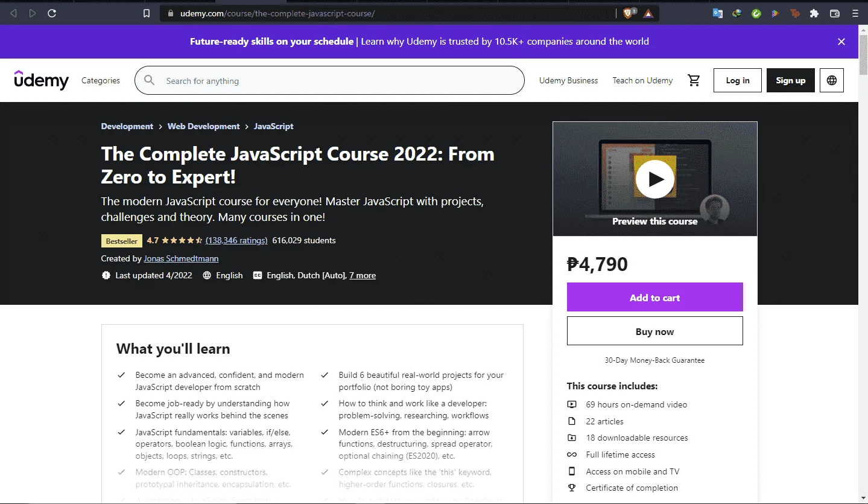Navigate to Web Development breadcrumb
This screenshot has width=868, height=504.
click(x=204, y=126)
